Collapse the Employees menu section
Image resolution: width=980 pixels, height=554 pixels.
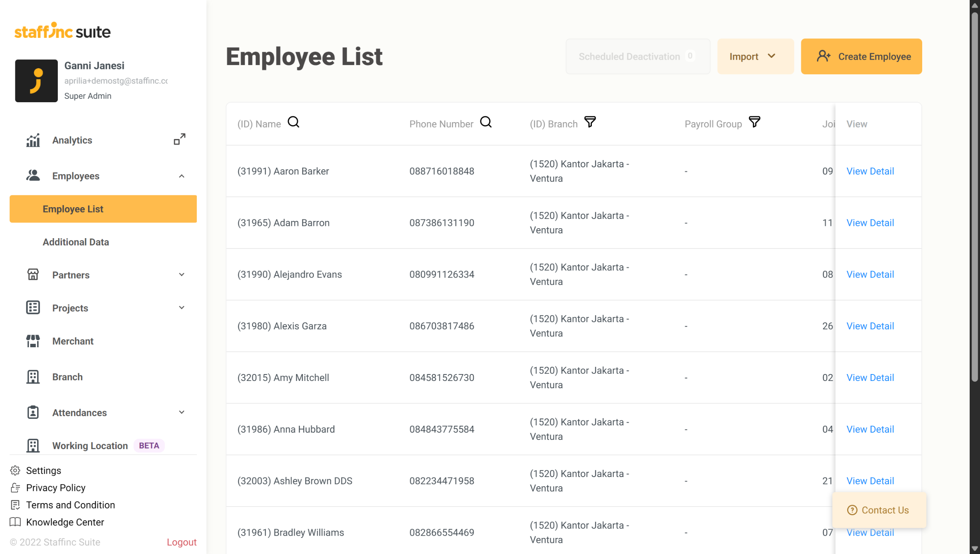pyautogui.click(x=181, y=176)
